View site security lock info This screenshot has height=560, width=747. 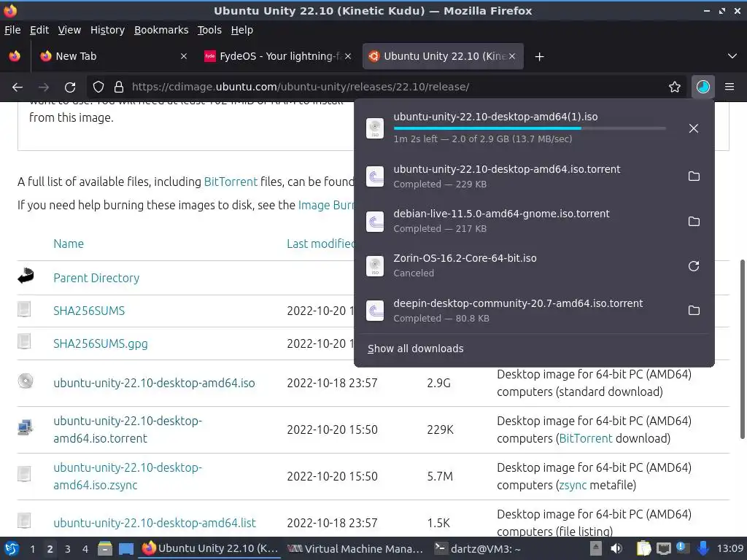(x=119, y=87)
